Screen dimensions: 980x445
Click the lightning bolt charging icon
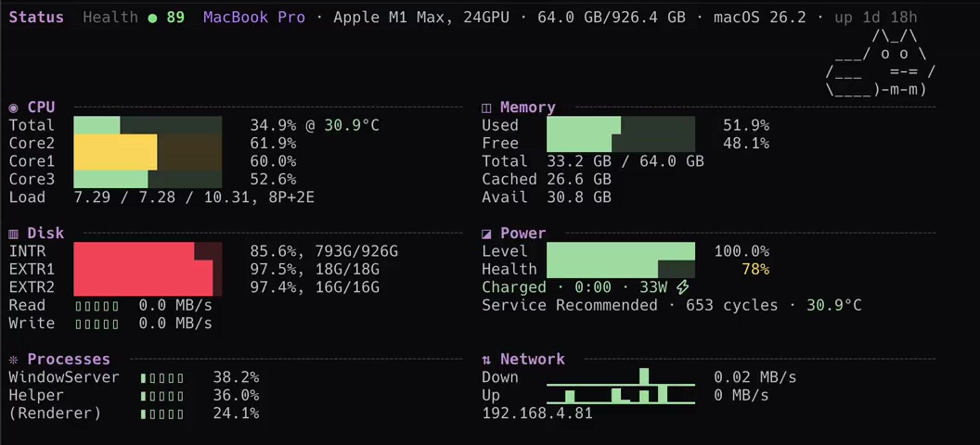click(x=682, y=287)
